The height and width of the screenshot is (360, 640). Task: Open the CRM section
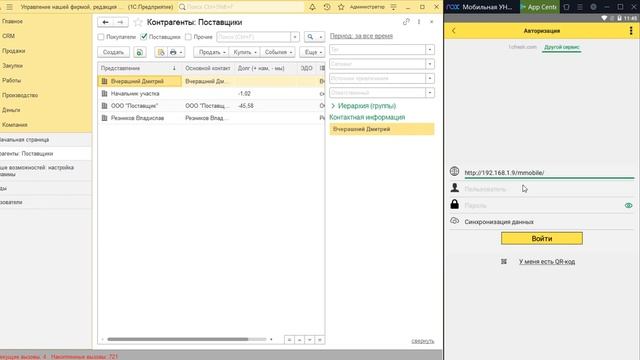(x=8, y=36)
